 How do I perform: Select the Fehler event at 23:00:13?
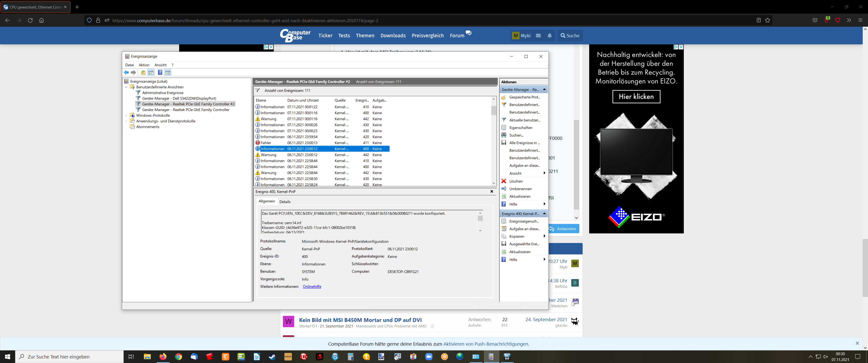[322, 143]
